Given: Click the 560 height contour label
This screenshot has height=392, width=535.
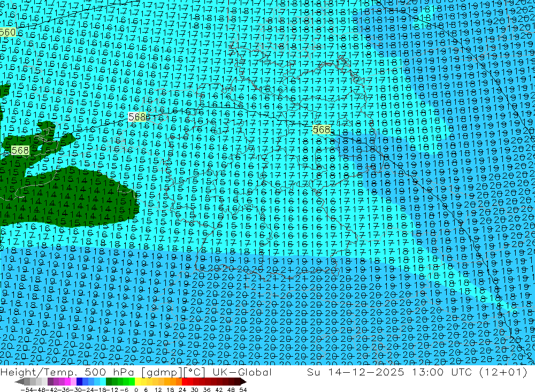Looking at the screenshot, I should click(7, 33).
